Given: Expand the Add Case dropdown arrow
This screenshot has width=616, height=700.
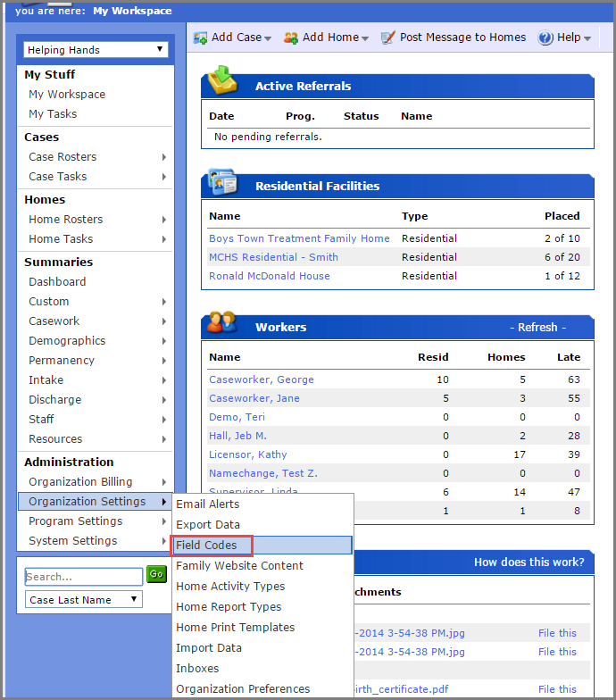Looking at the screenshot, I should [x=268, y=38].
